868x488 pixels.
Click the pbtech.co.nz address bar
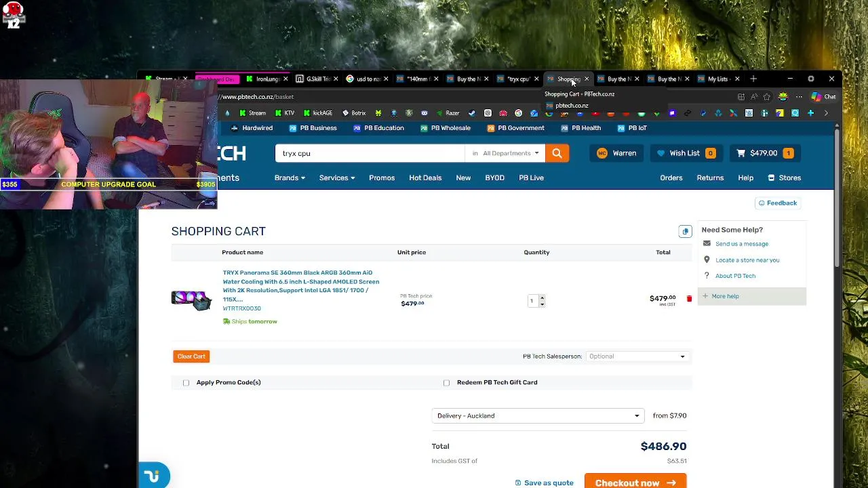(x=475, y=97)
